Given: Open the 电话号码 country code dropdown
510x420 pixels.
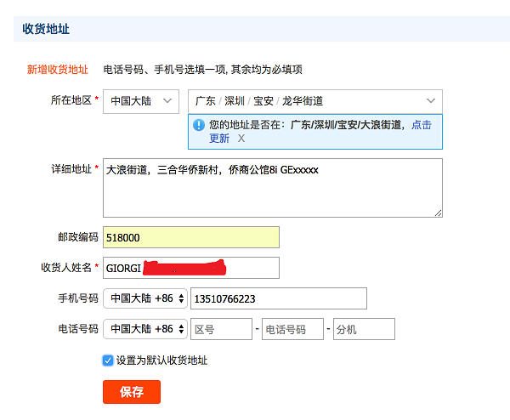Looking at the screenshot, I should pyautogui.click(x=144, y=329).
